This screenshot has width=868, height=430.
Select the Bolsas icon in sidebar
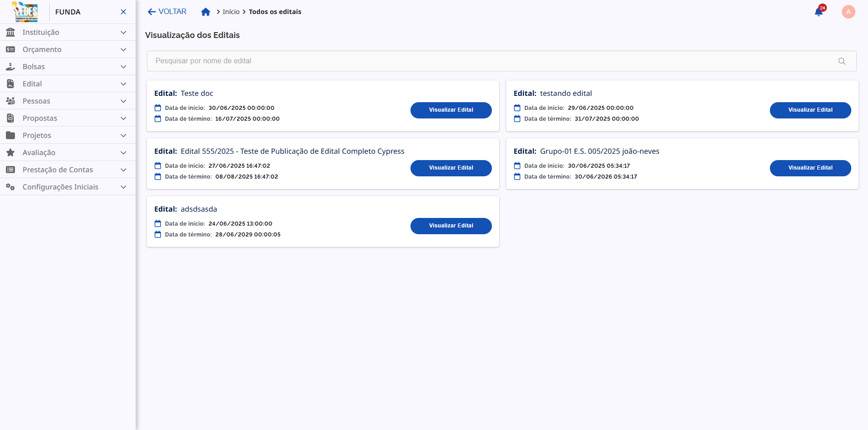10,66
